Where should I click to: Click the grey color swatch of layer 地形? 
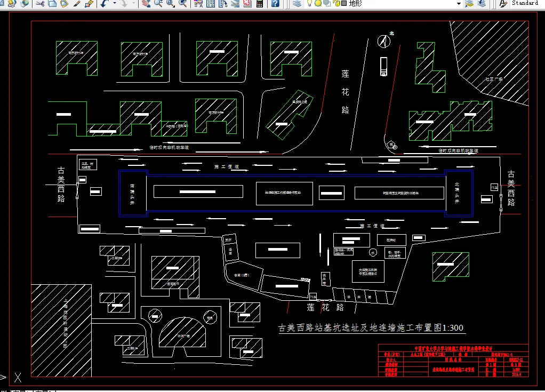[x=344, y=4]
